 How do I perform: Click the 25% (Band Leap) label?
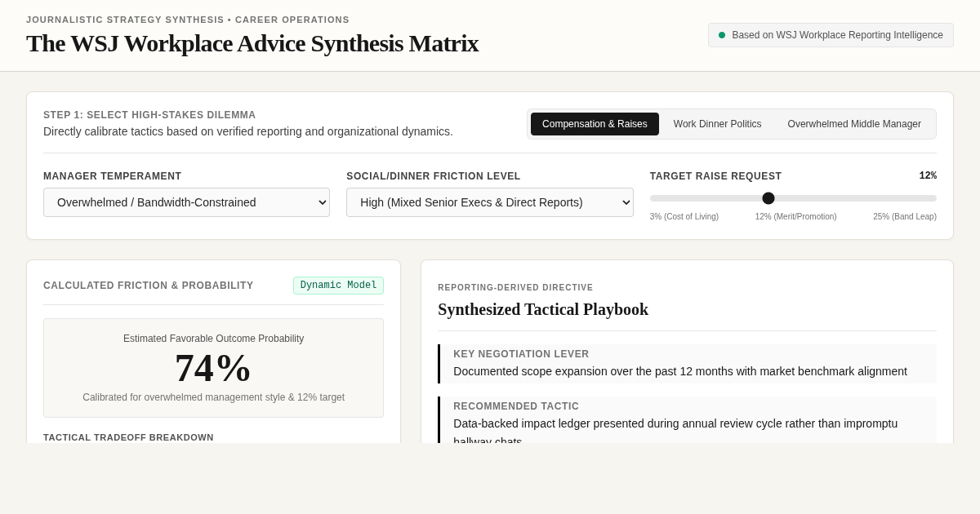[905, 217]
